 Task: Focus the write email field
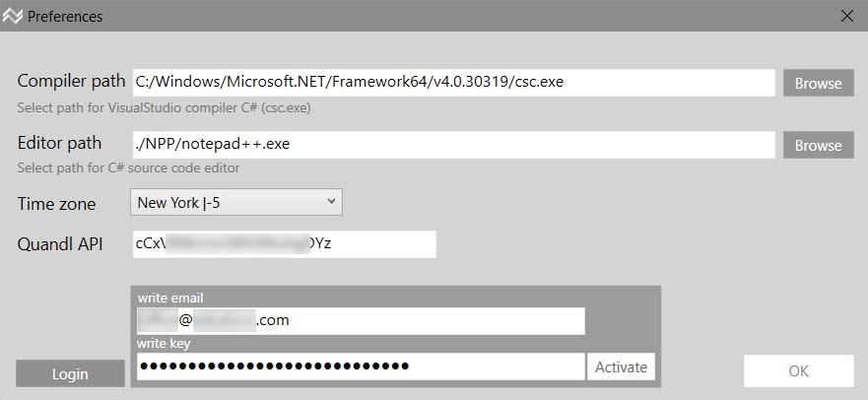[x=361, y=320]
